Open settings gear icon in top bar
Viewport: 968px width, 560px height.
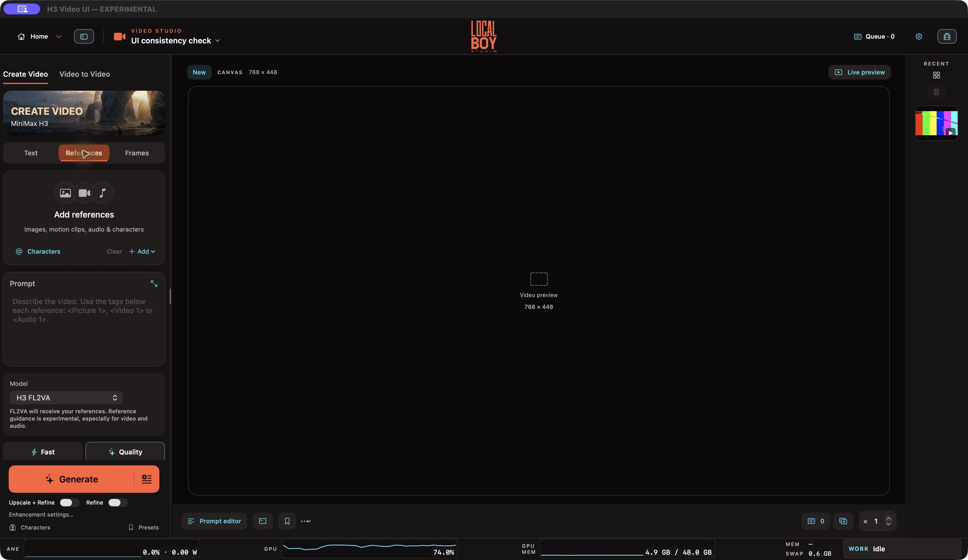point(918,36)
